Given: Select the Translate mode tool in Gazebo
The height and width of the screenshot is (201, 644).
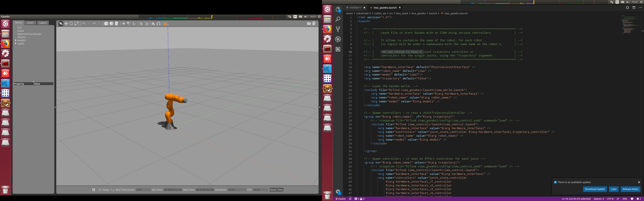Looking at the screenshot, I should [x=66, y=23].
